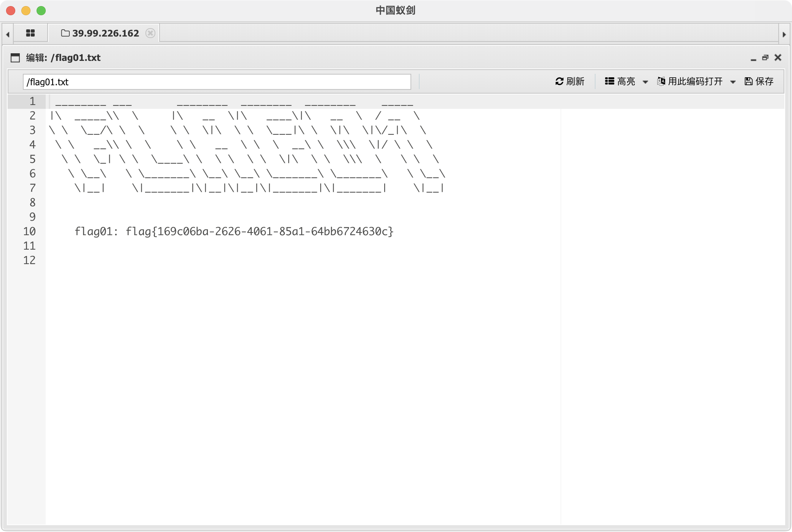Close the 39.99.226.162 tab

coord(150,33)
